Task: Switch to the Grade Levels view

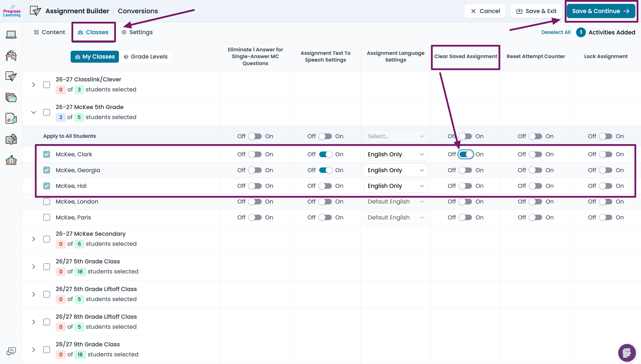Action: (146, 57)
